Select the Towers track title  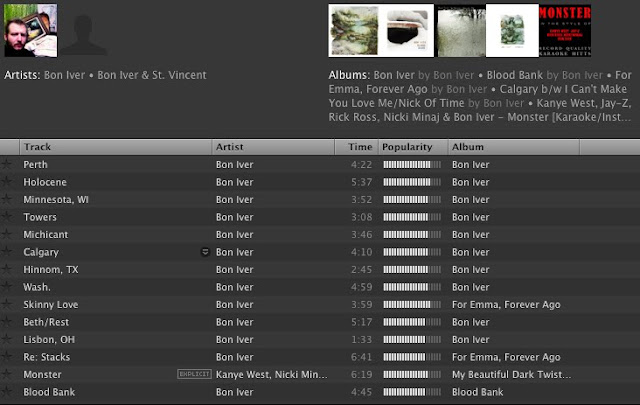pyautogui.click(x=40, y=217)
